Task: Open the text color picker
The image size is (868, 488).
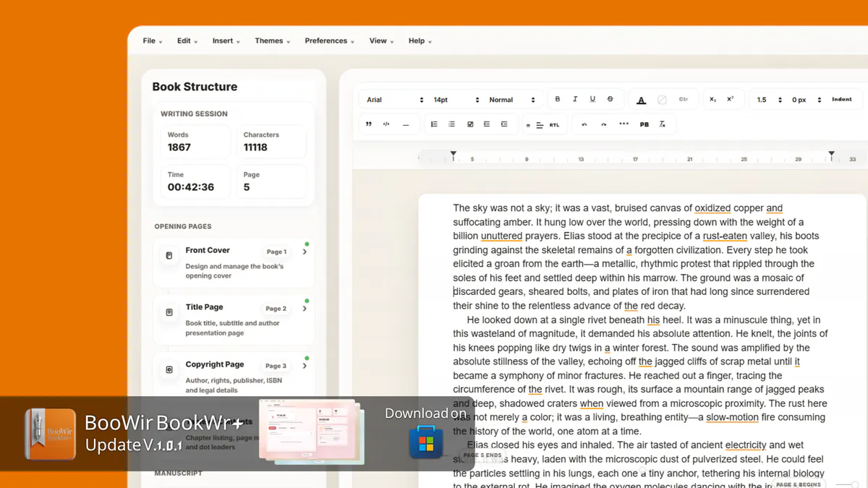Action: [641, 100]
